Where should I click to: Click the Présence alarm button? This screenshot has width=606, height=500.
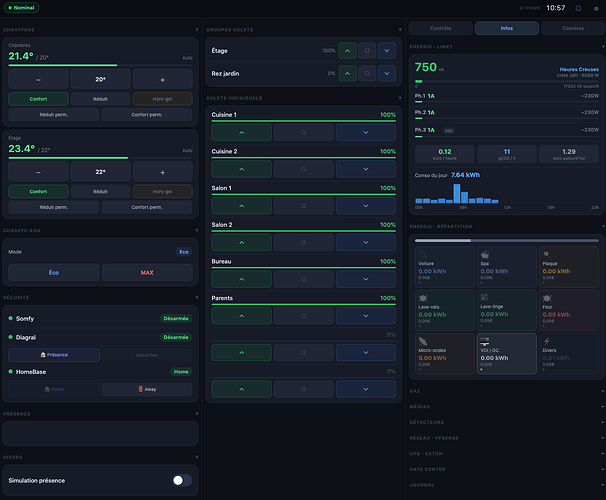click(54, 355)
